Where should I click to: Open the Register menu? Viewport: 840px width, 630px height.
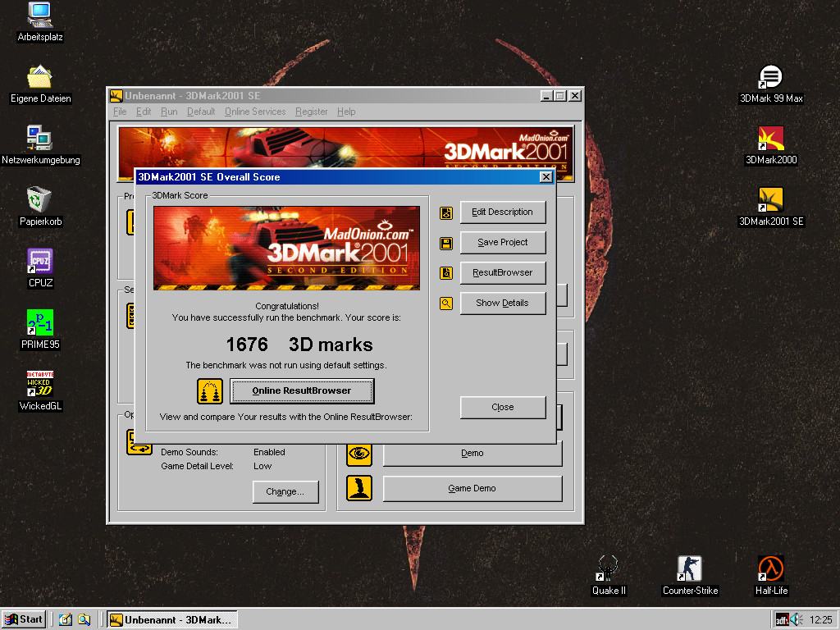pyautogui.click(x=311, y=112)
